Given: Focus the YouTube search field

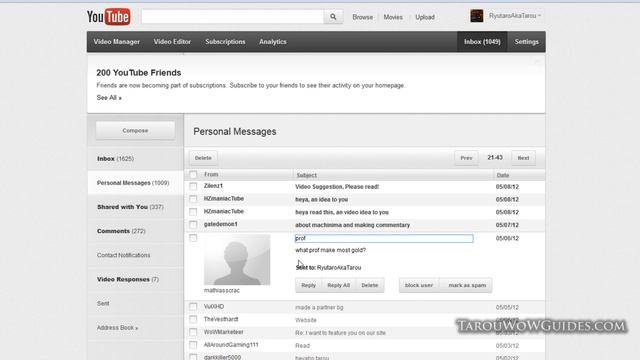Looking at the screenshot, I should tap(233, 17).
